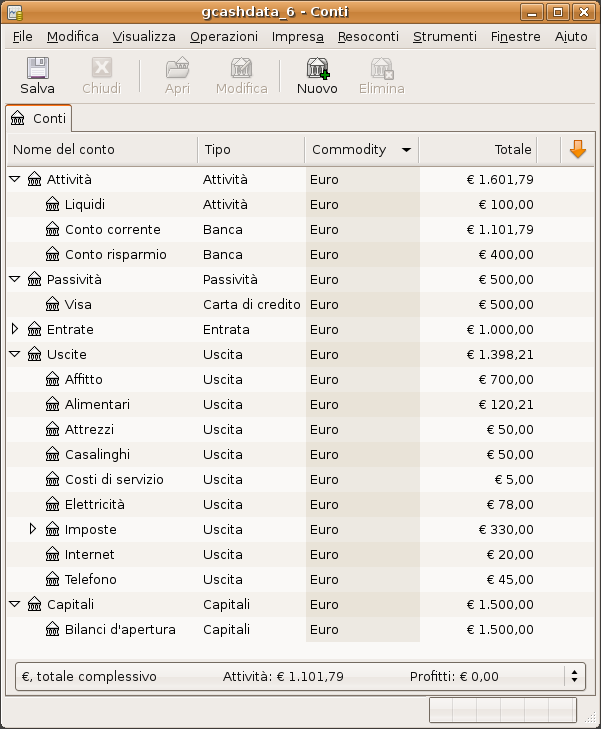Switch to the Conti tab

[39, 118]
